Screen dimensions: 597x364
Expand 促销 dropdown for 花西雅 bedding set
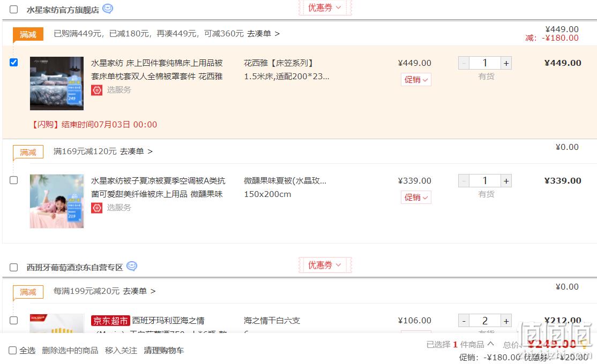416,80
